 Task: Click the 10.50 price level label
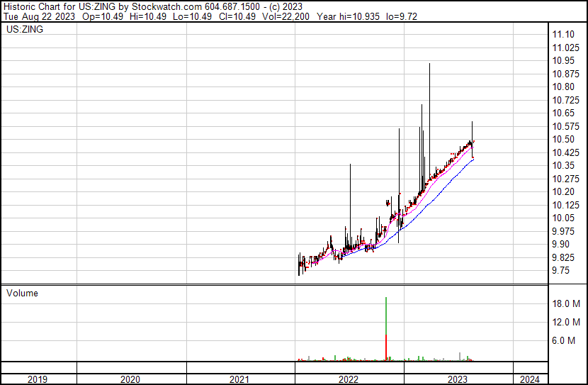pyautogui.click(x=562, y=139)
